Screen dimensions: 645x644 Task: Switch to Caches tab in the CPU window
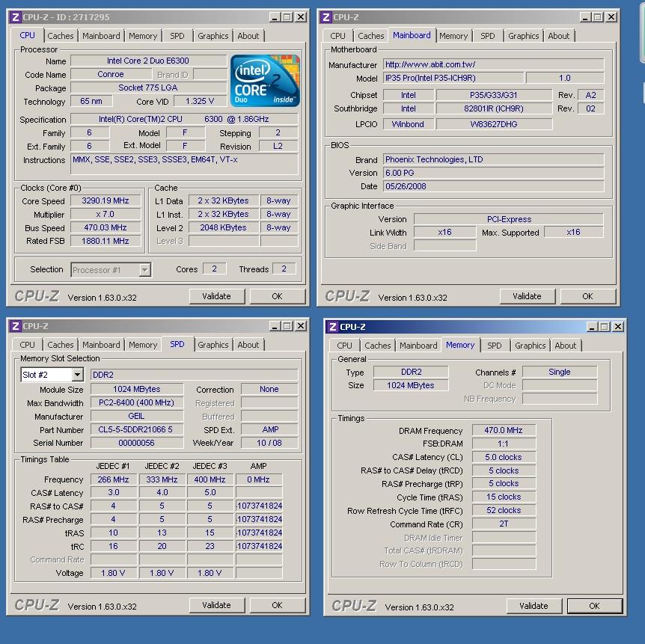point(61,36)
